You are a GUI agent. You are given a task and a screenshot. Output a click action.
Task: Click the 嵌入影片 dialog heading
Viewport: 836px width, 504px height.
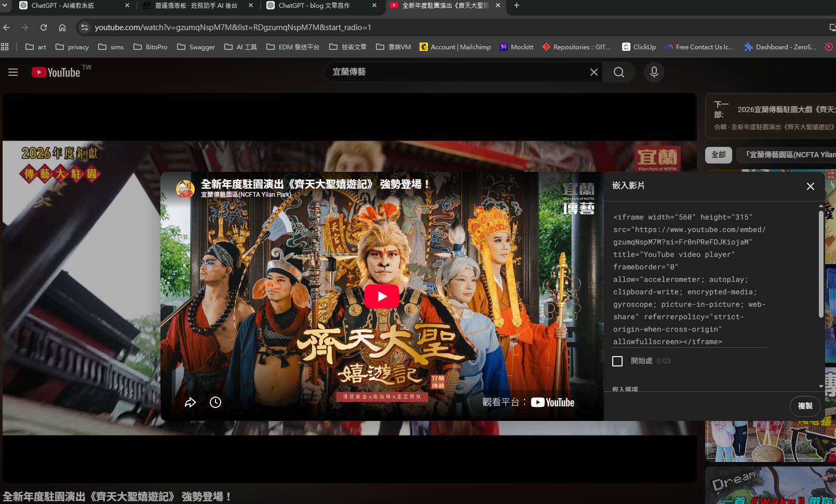(x=628, y=185)
